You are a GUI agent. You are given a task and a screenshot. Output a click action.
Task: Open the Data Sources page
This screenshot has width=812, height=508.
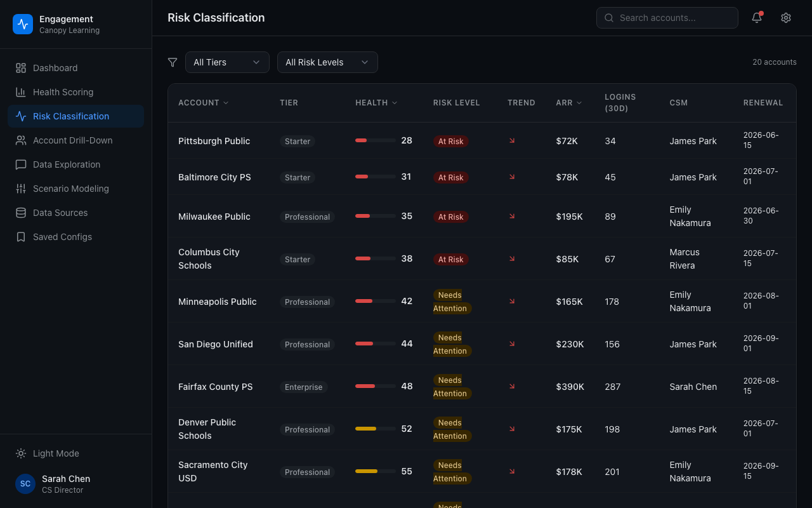pos(61,213)
